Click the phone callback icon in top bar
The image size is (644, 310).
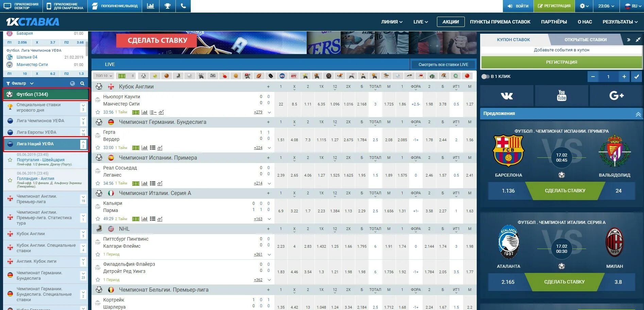(184, 6)
